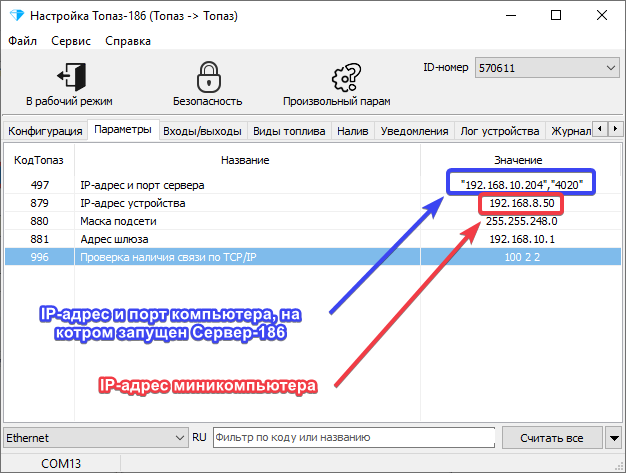Switch to the Конфигурация tab
The image size is (626, 473).
tap(45, 131)
